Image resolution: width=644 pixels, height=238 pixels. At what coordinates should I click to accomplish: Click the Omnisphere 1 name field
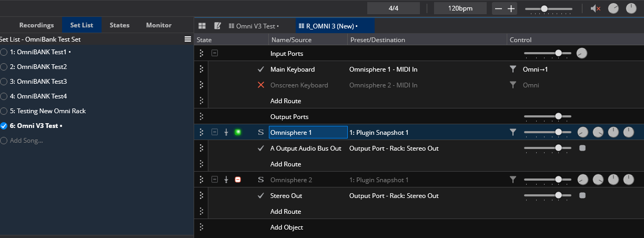[308, 132]
